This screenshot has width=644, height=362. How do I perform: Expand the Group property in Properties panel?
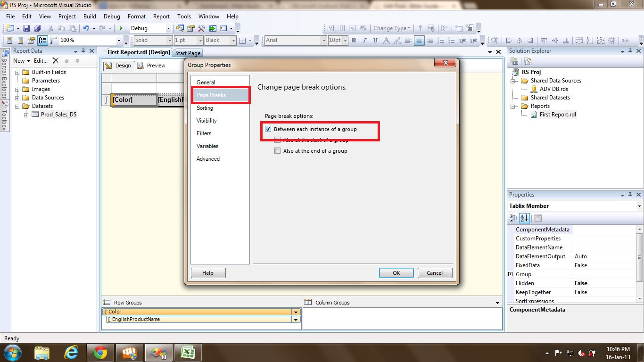tap(510, 274)
